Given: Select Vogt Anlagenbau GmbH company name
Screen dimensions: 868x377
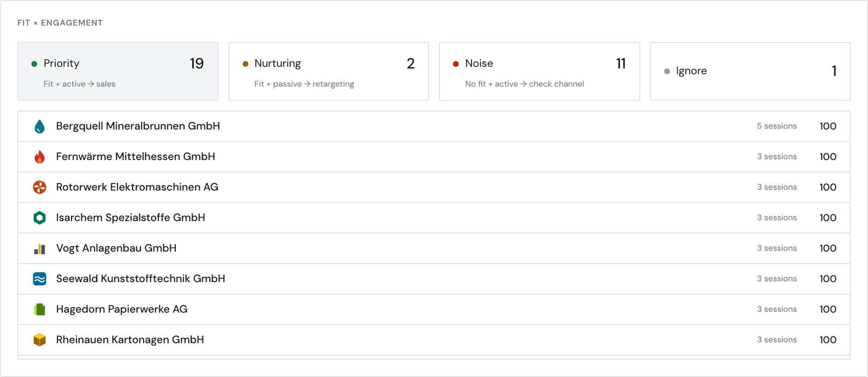Looking at the screenshot, I should (x=116, y=248).
